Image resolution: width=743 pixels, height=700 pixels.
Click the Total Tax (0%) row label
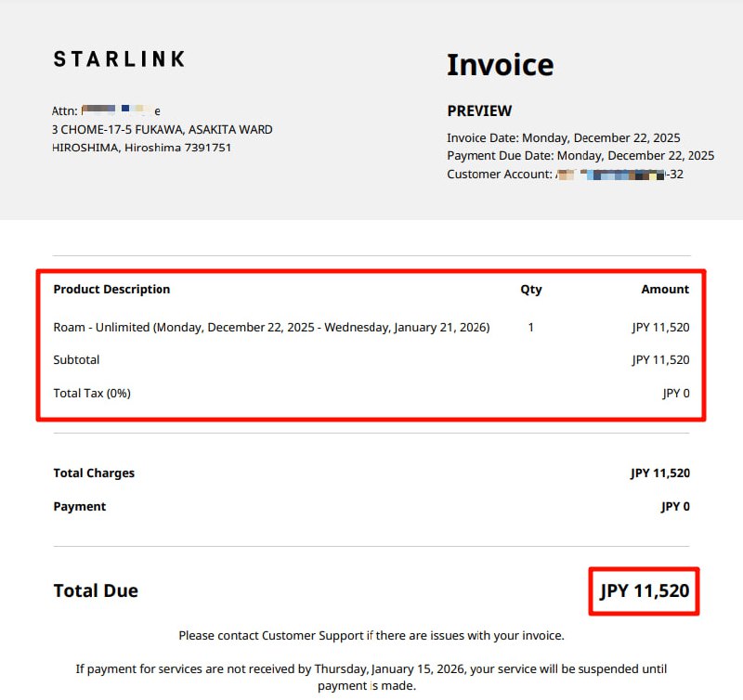[92, 393]
